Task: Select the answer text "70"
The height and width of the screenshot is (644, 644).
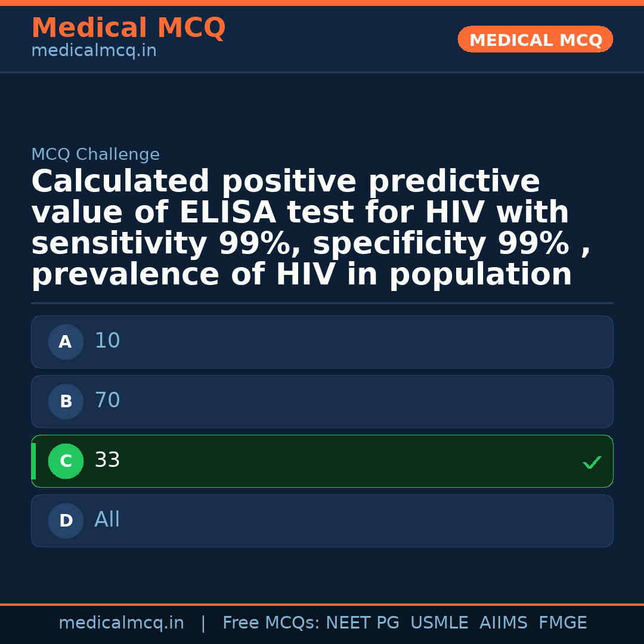Action: [107, 401]
